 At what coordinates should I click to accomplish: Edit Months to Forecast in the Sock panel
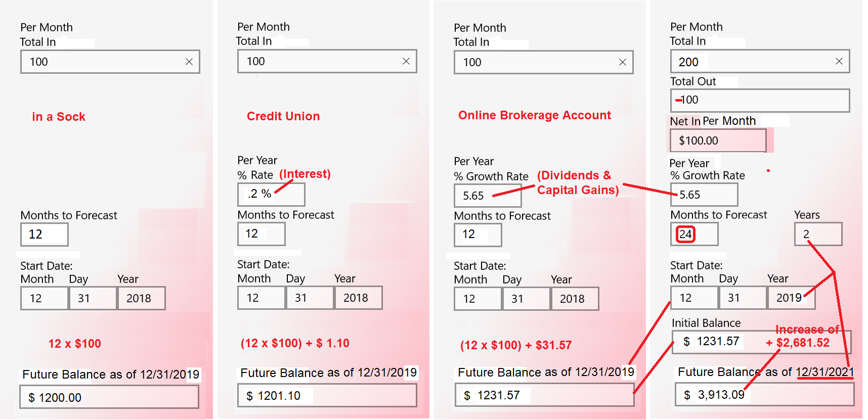point(45,235)
